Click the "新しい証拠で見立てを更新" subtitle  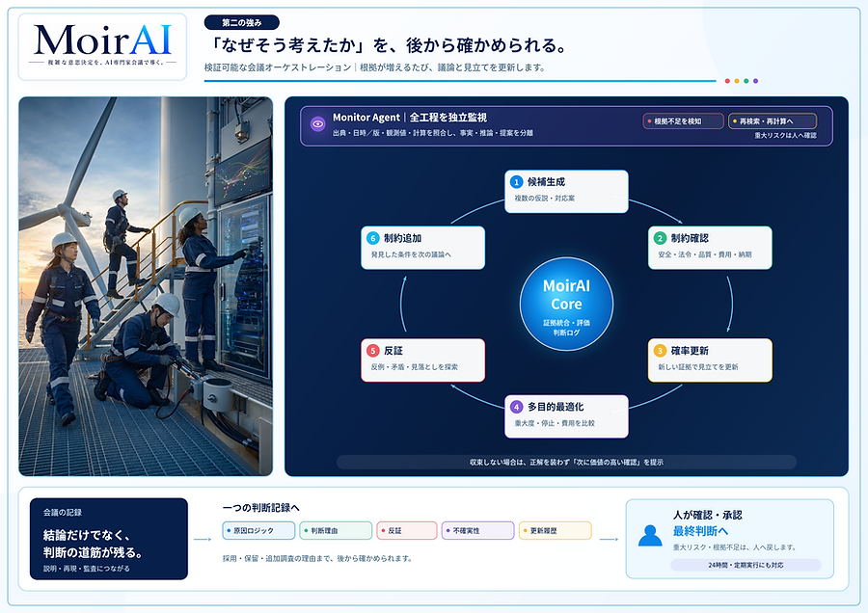(x=697, y=367)
